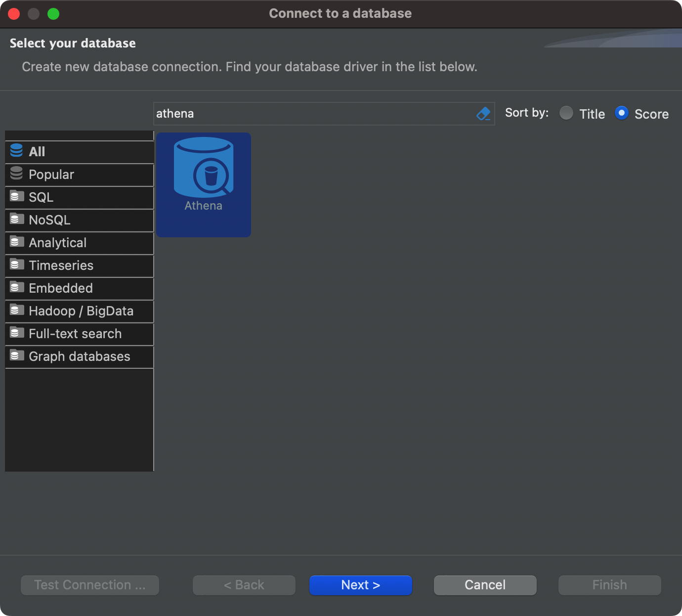The image size is (682, 616).
Task: Open the Full-text search category
Action: coord(80,334)
